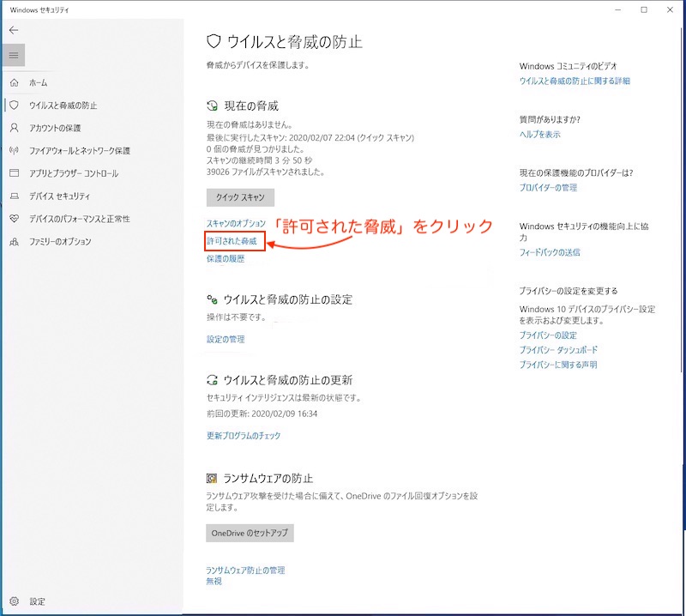Viewport: 686px width, 616px height.
Task: Click the device security laptop icon
Action: pyautogui.click(x=15, y=196)
